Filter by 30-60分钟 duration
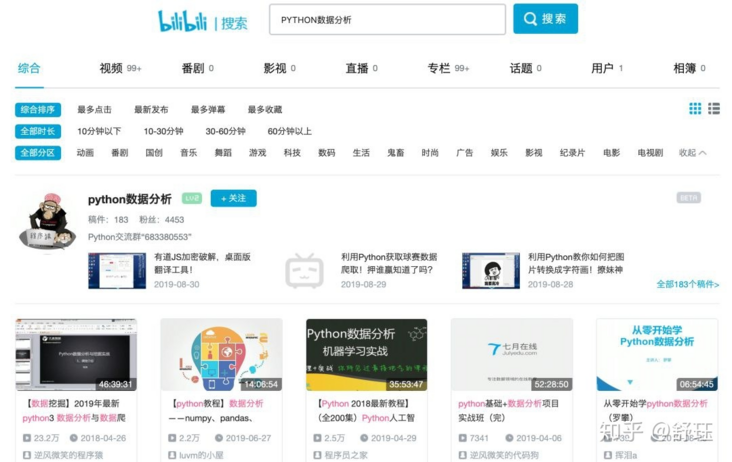Viewport: 732px width, 462px height. click(x=225, y=131)
